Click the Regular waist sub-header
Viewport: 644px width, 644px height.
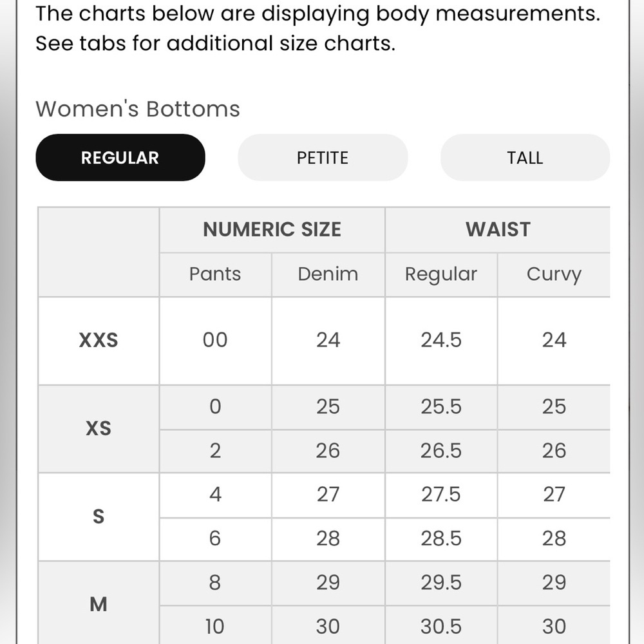[x=441, y=274]
